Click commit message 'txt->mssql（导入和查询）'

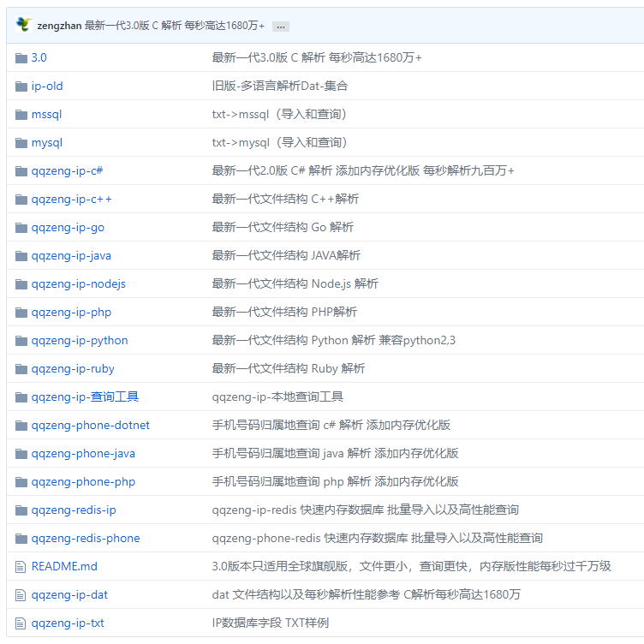click(279, 114)
